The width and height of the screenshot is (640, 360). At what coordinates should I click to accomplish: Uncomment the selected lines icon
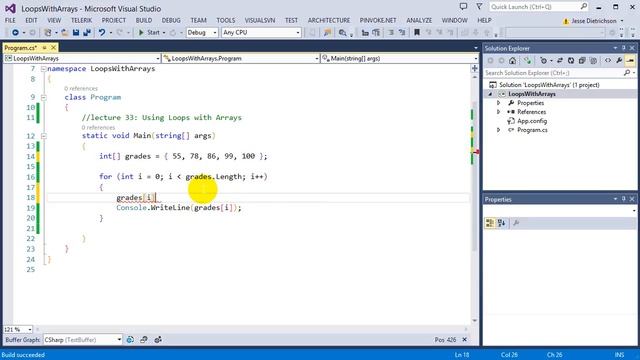coord(402,32)
